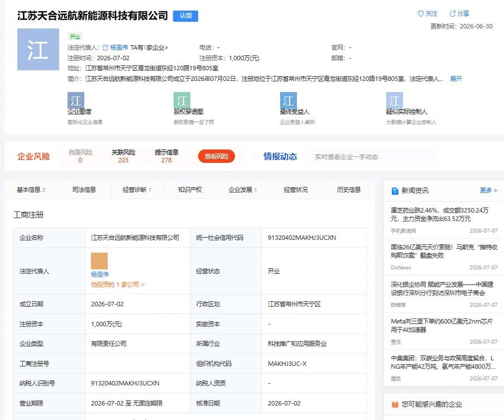Viewport: 504px width, 420px height.
Task: Click 所属行业 value 科技推广和应用服务业
Action: coord(297,344)
